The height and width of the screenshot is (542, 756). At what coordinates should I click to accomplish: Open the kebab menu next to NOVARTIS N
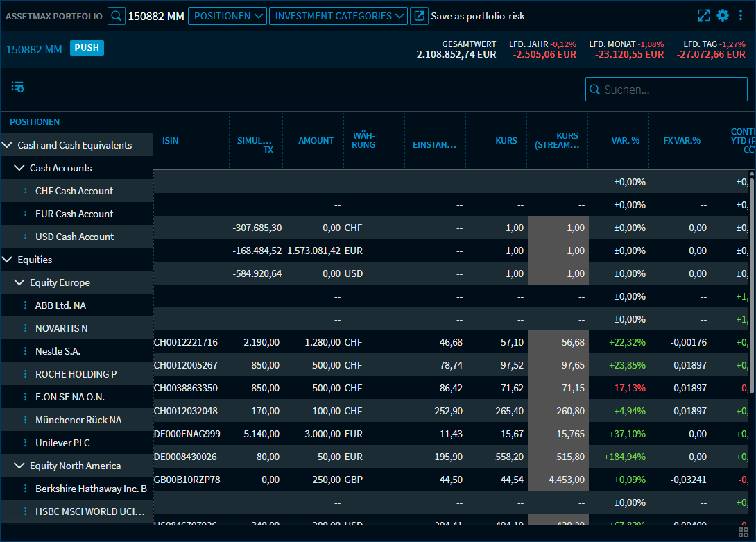click(26, 328)
